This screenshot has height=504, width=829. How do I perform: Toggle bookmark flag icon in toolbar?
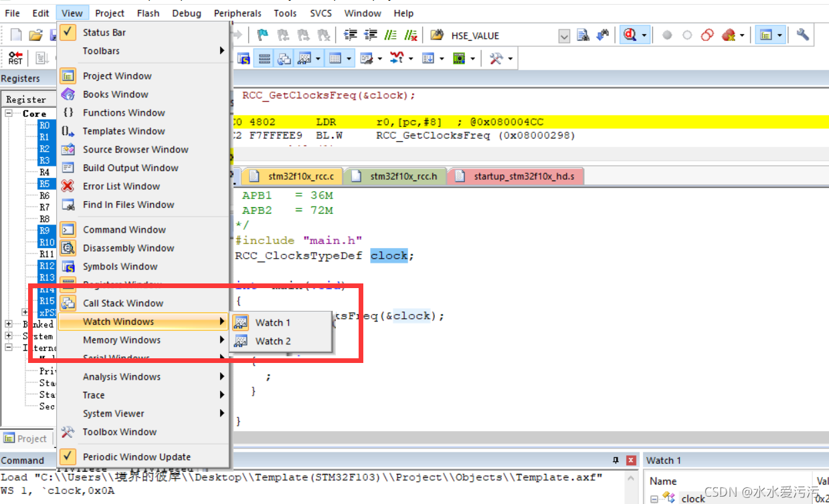(x=262, y=35)
